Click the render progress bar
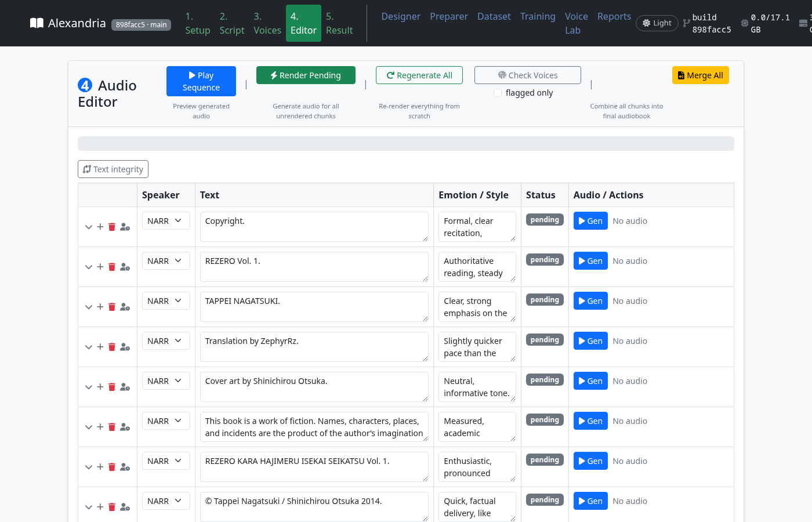Screen dimensions: 812x522 point(406,143)
